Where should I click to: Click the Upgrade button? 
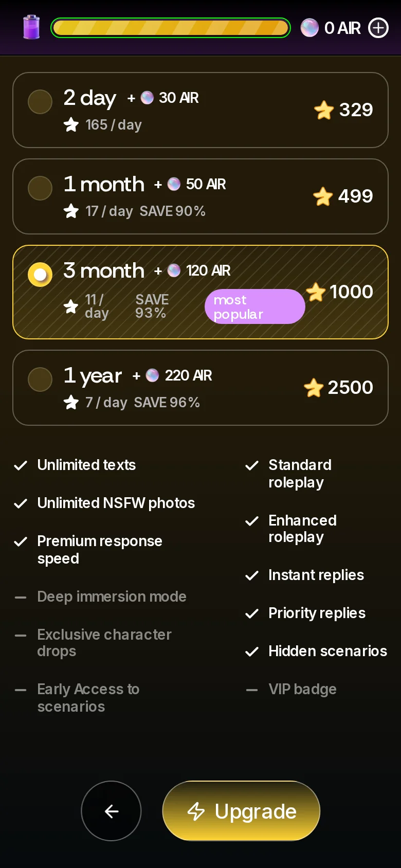point(241,811)
